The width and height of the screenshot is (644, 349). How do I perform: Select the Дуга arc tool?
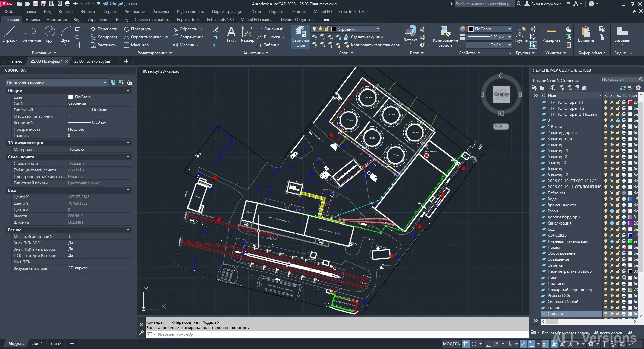(65, 34)
